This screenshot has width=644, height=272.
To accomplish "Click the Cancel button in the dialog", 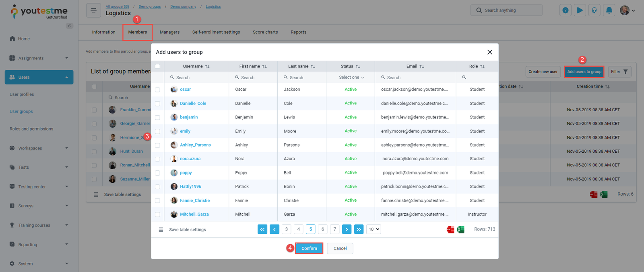I will point(340,248).
